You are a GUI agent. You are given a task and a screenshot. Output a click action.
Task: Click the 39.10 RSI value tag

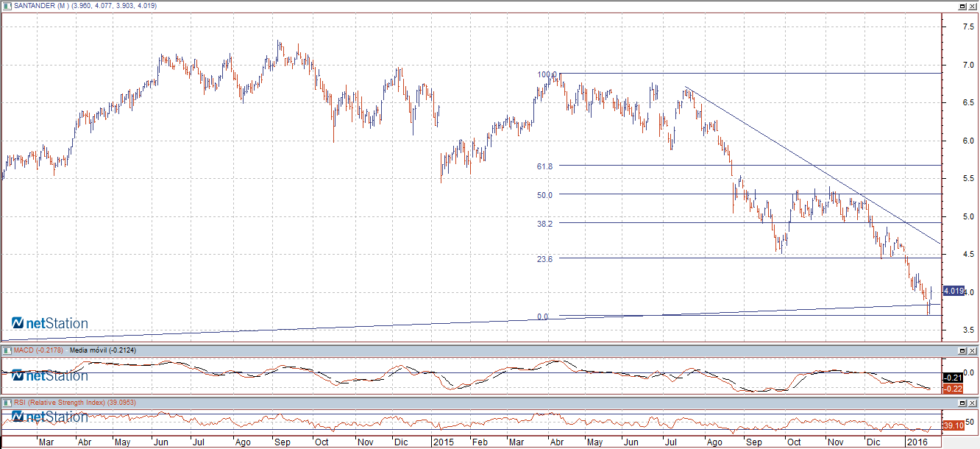click(x=953, y=425)
